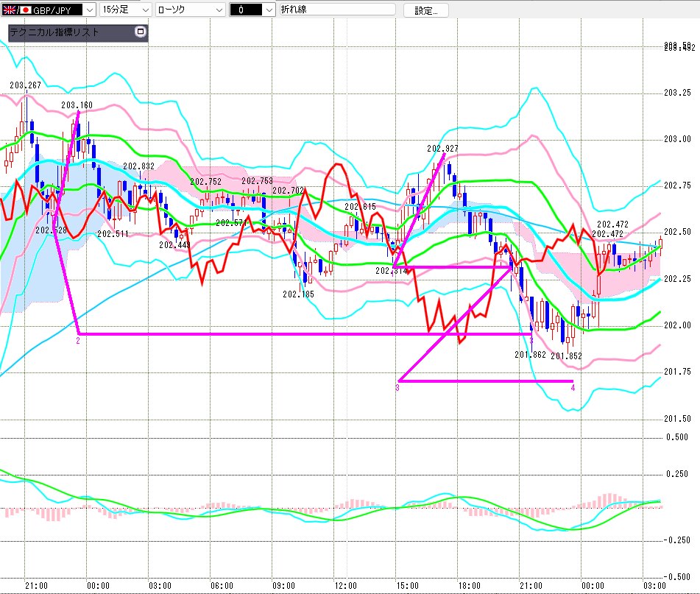The height and width of the screenshot is (594, 700).
Task: Select the magenta marker 3 at bottom
Action: click(x=397, y=386)
